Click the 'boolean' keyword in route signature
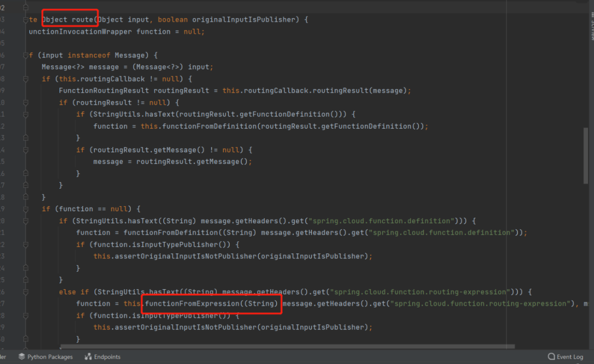The height and width of the screenshot is (364, 594). coord(173,20)
